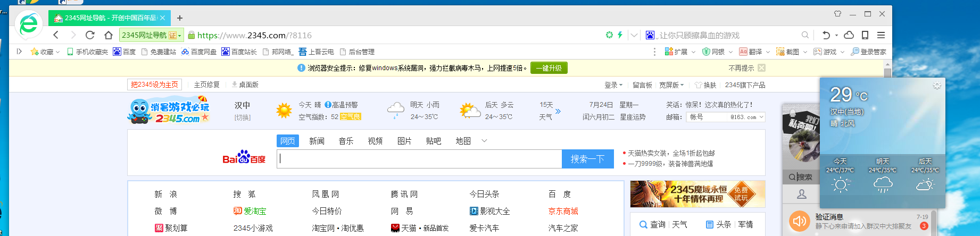This screenshot has height=236, width=980.
Task: Open a new tab with plus button
Action: [180, 18]
